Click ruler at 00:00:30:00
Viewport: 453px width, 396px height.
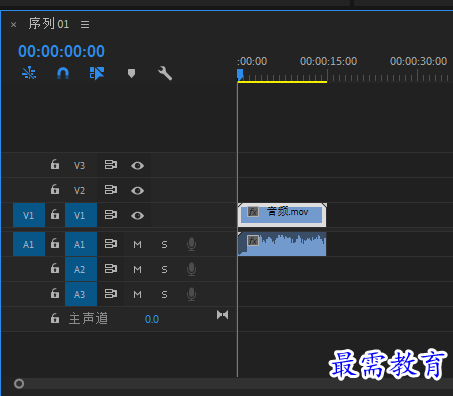pos(418,61)
